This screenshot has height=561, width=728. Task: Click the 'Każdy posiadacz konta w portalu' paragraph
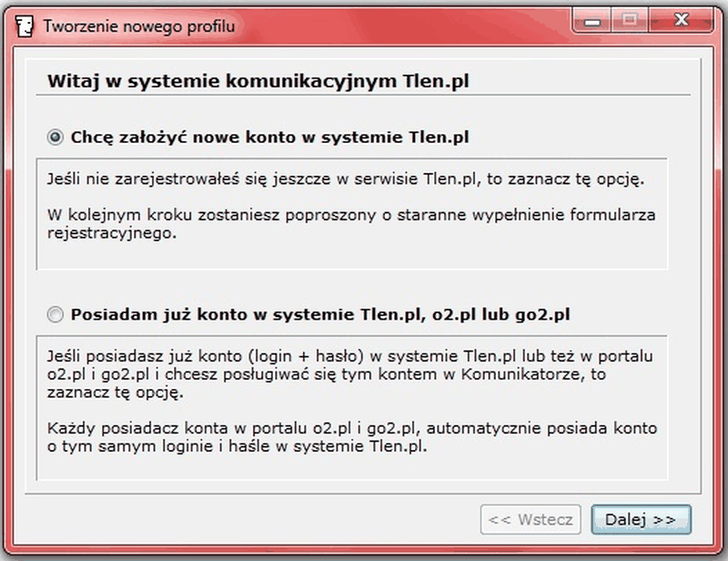[x=352, y=437]
